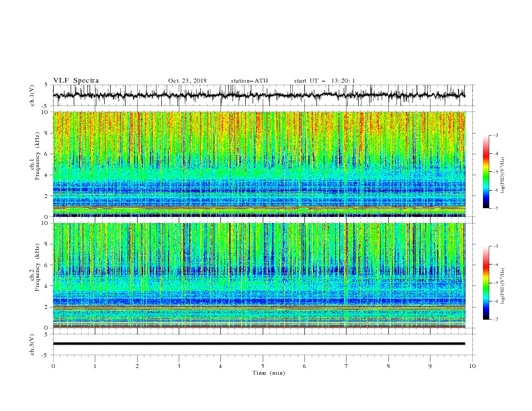Click the "1" tick on the Time axis

click(95, 366)
